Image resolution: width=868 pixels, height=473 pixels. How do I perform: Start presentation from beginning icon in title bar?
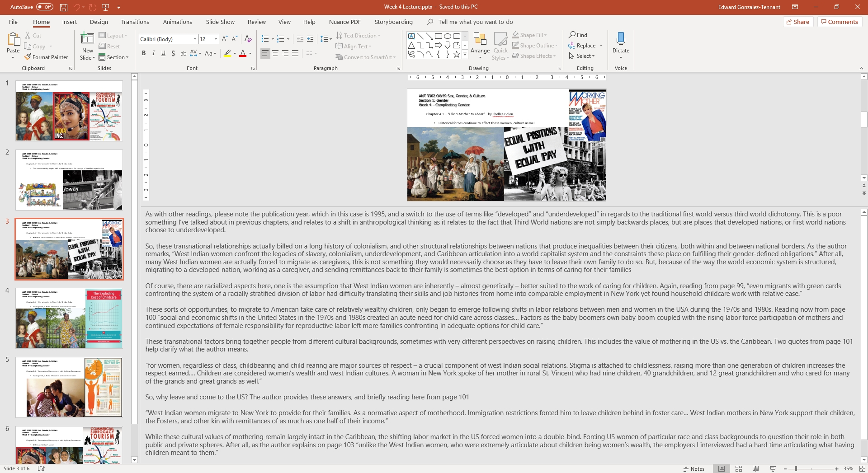click(x=106, y=7)
